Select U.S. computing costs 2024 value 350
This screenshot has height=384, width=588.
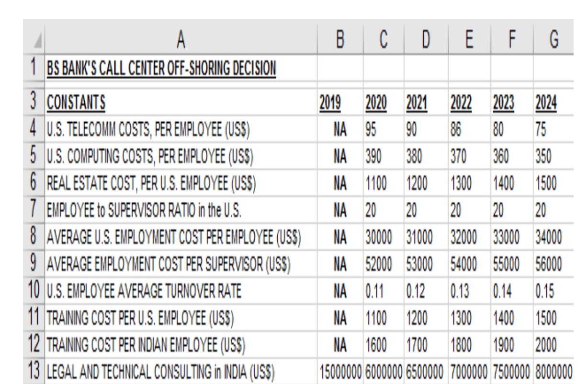(554, 156)
